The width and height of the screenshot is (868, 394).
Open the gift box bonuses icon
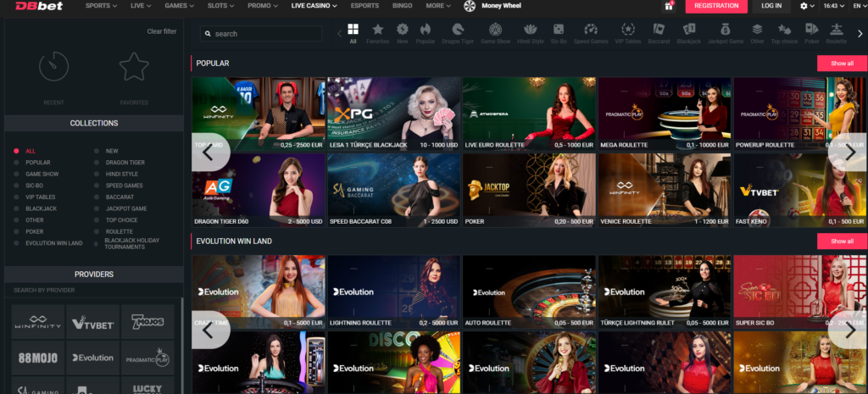coord(669,6)
